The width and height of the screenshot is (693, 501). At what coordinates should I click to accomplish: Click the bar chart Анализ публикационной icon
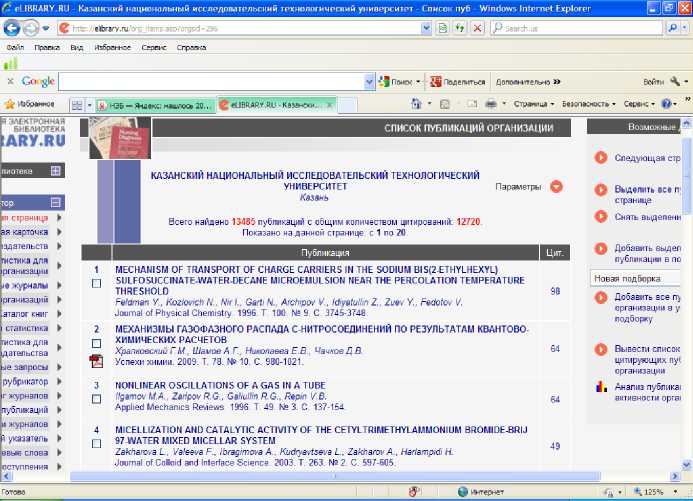[601, 387]
